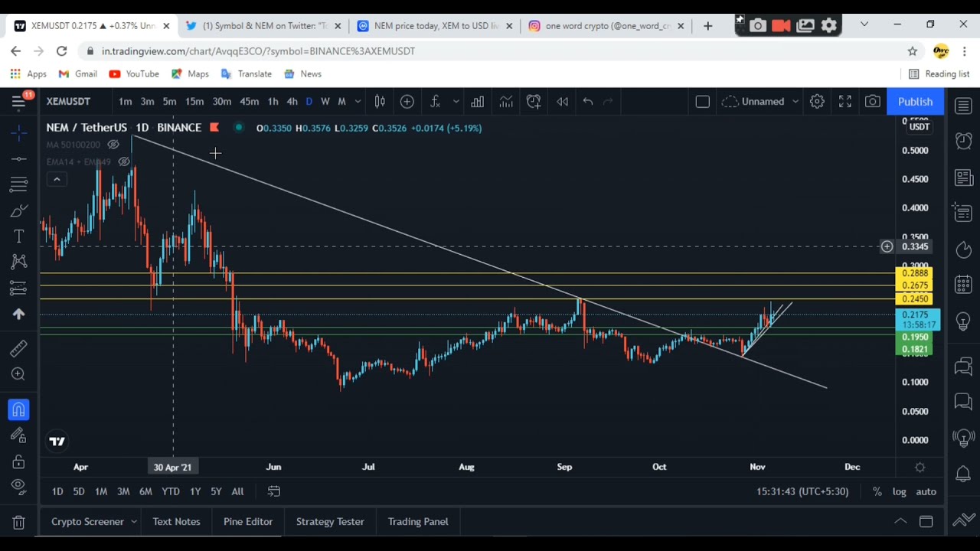The image size is (980, 551).
Task: Open the Trading Panel tab
Action: (x=418, y=522)
